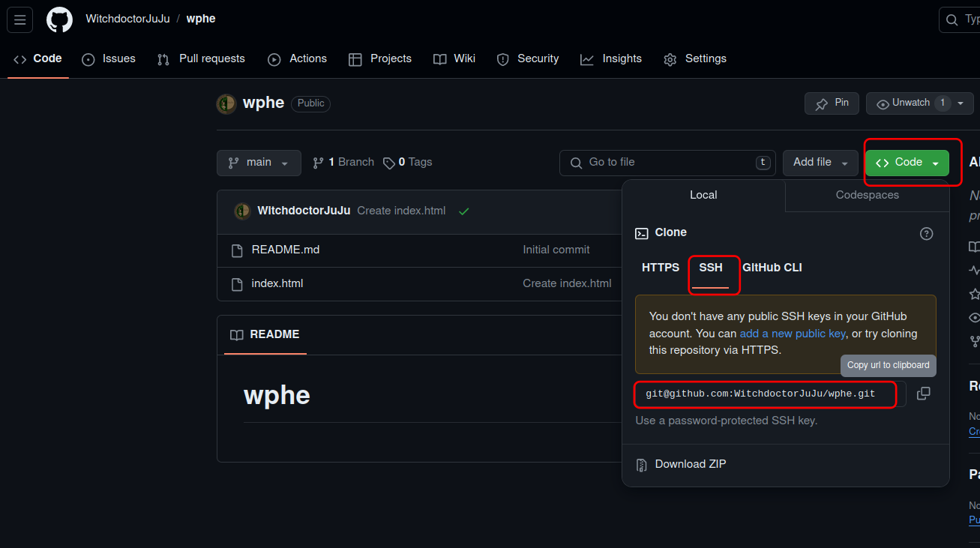Open the index.html file

(x=277, y=283)
